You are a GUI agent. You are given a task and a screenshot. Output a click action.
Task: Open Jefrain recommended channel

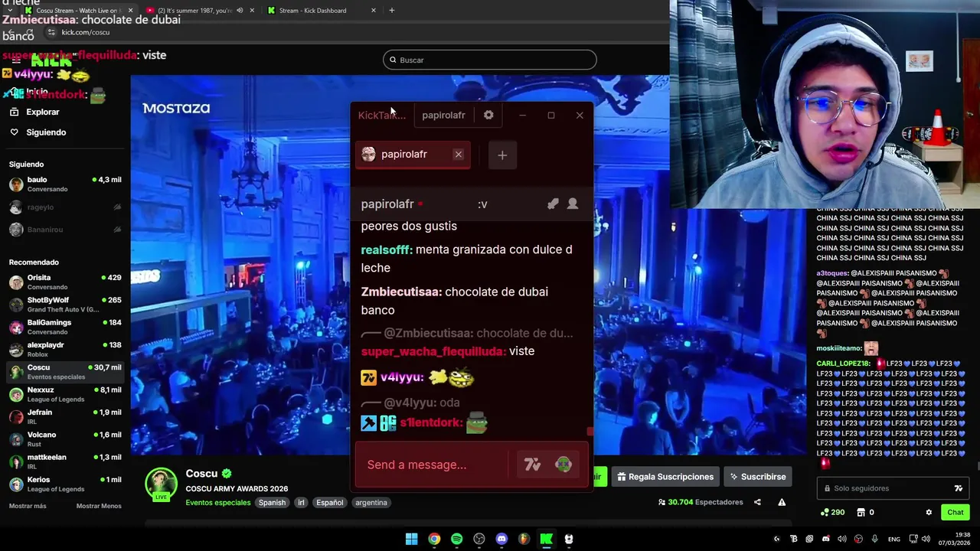pos(65,416)
